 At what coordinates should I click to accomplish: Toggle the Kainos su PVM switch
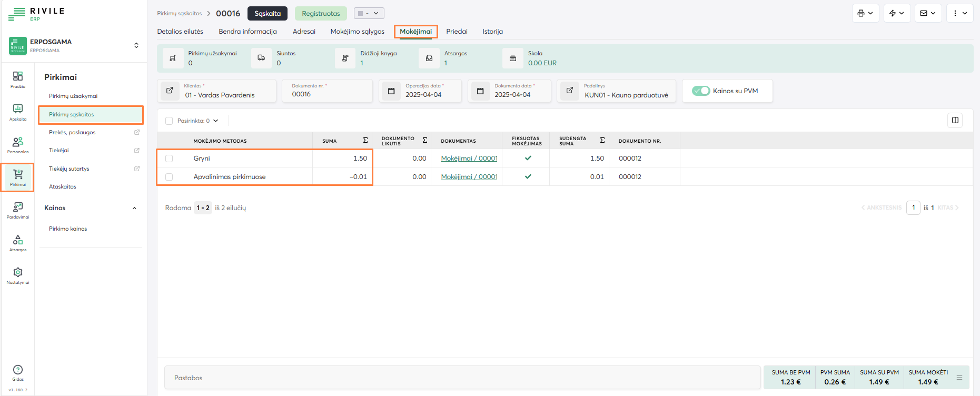[x=701, y=91]
